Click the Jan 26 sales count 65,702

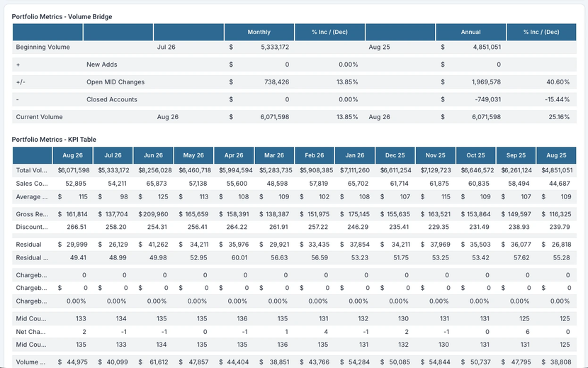tap(358, 184)
